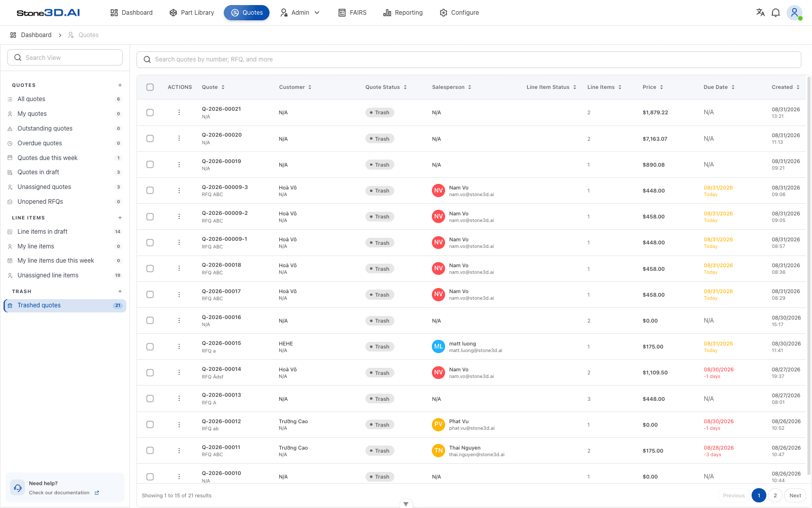Toggle the select-all quotes checkbox
The height and width of the screenshot is (508, 812).
(x=150, y=87)
